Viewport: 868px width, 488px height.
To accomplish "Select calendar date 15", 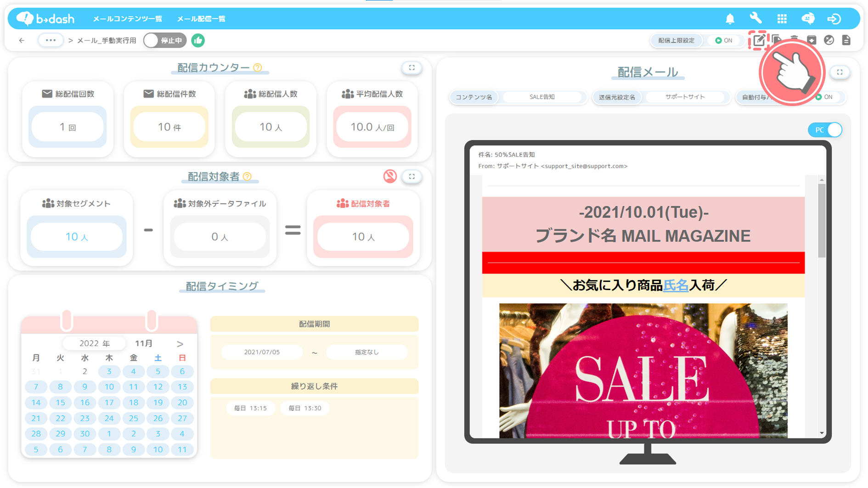I will coord(60,403).
